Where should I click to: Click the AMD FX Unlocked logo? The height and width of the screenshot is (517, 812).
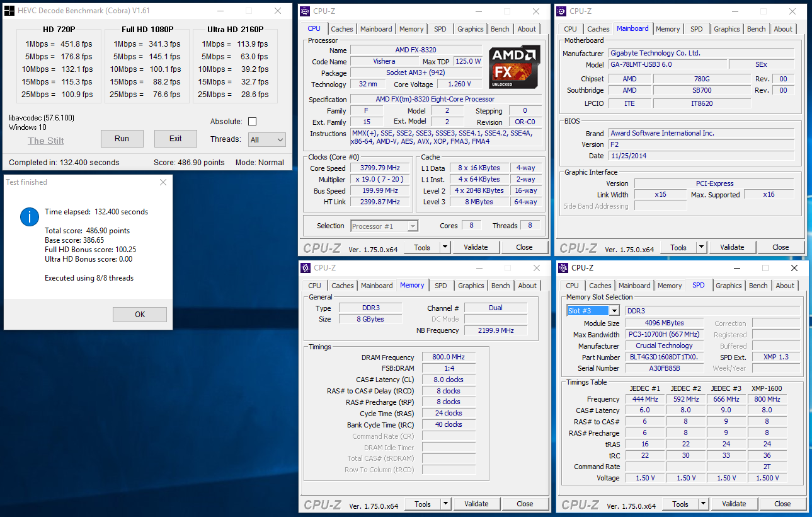point(515,66)
